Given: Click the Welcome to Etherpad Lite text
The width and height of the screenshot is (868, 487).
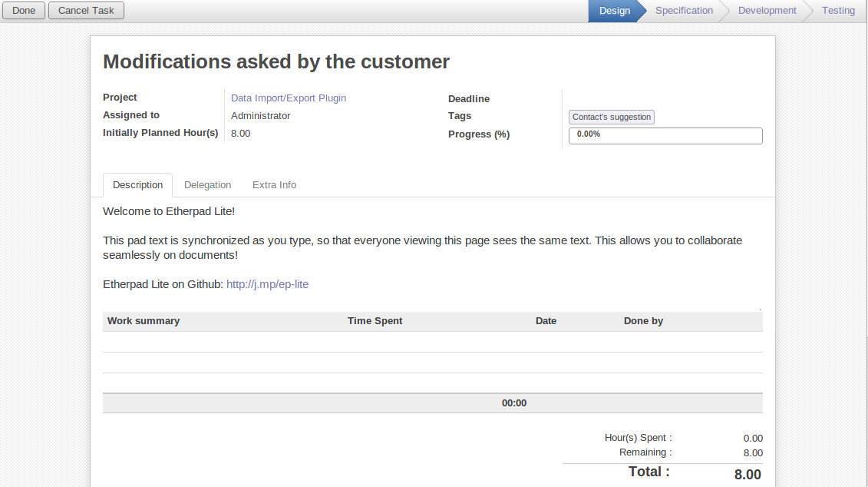Looking at the screenshot, I should coord(169,211).
